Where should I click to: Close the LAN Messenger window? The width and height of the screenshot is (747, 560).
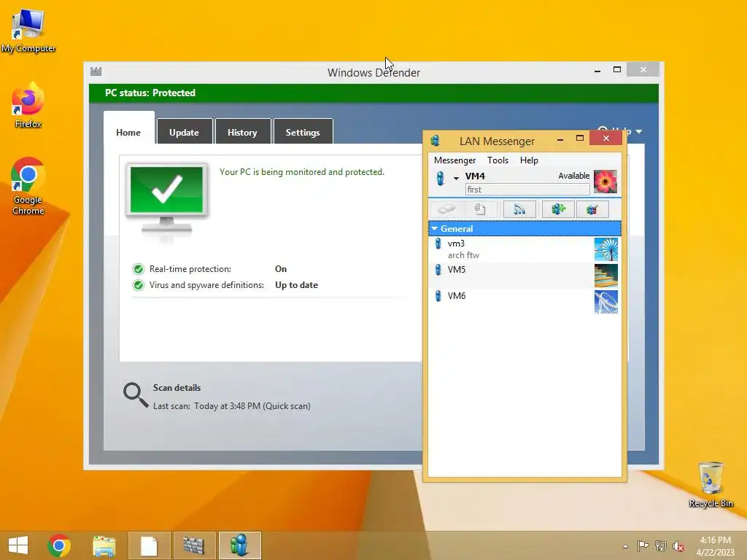coord(606,138)
